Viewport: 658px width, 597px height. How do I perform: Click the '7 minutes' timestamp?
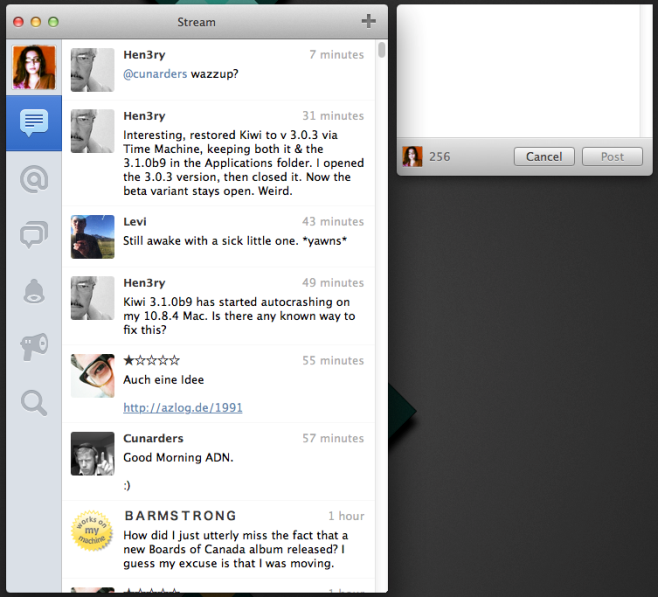coord(337,55)
